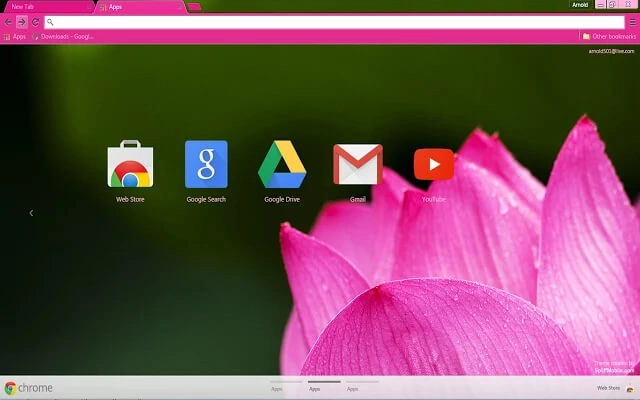Open the Web Store app
Image resolution: width=640 pixels, height=400 pixels.
[x=130, y=164]
